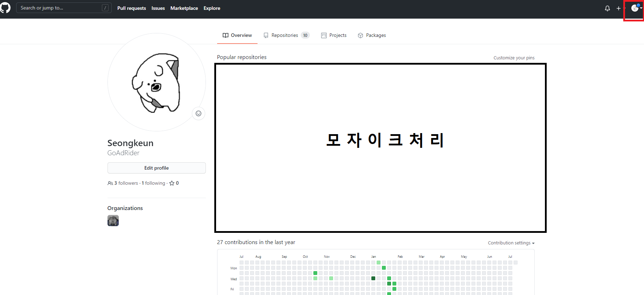Open the 1 following link
This screenshot has height=295, width=644.
pos(153,183)
